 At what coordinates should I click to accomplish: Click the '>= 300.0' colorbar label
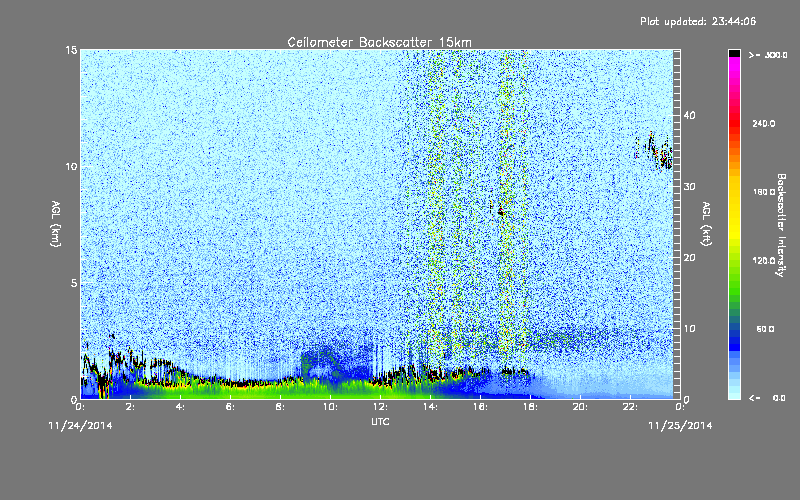(768, 55)
